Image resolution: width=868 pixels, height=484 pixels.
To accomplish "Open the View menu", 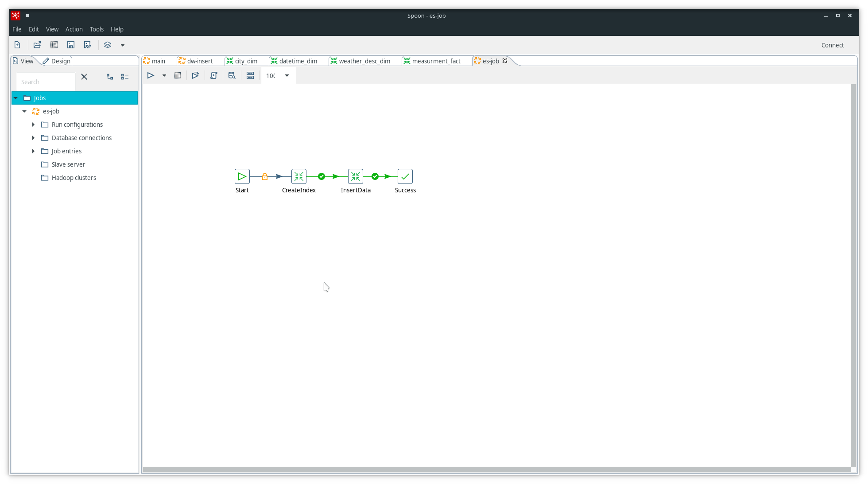I will (x=52, y=29).
